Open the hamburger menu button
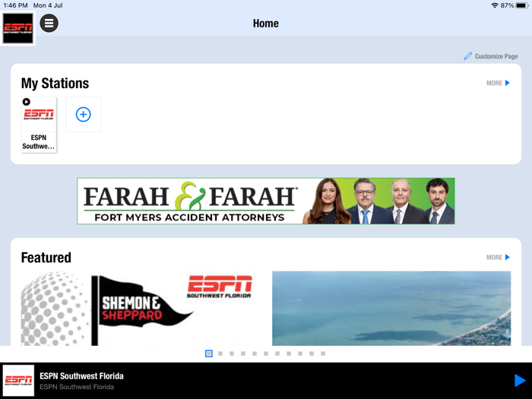 49,24
